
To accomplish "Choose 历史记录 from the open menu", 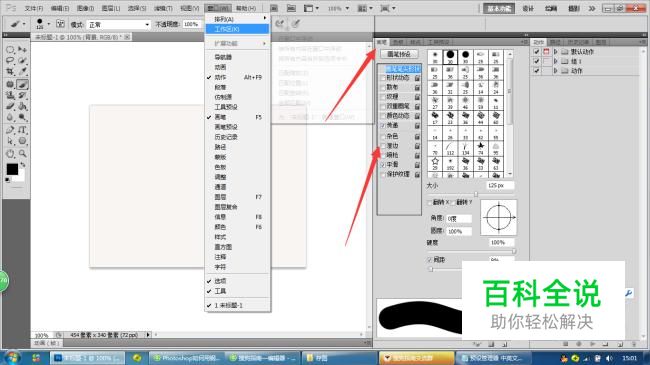I will tap(226, 137).
